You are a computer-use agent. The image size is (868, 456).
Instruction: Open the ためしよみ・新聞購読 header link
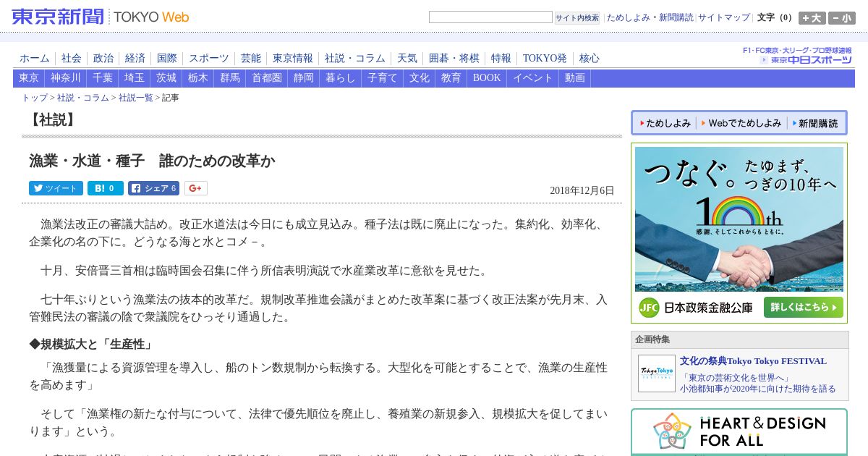point(650,17)
